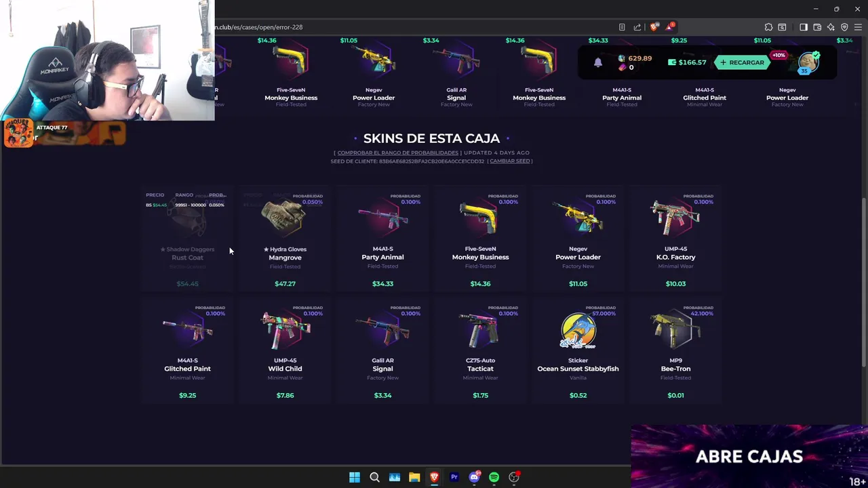Click the 'Cambiar seed' link

509,161
